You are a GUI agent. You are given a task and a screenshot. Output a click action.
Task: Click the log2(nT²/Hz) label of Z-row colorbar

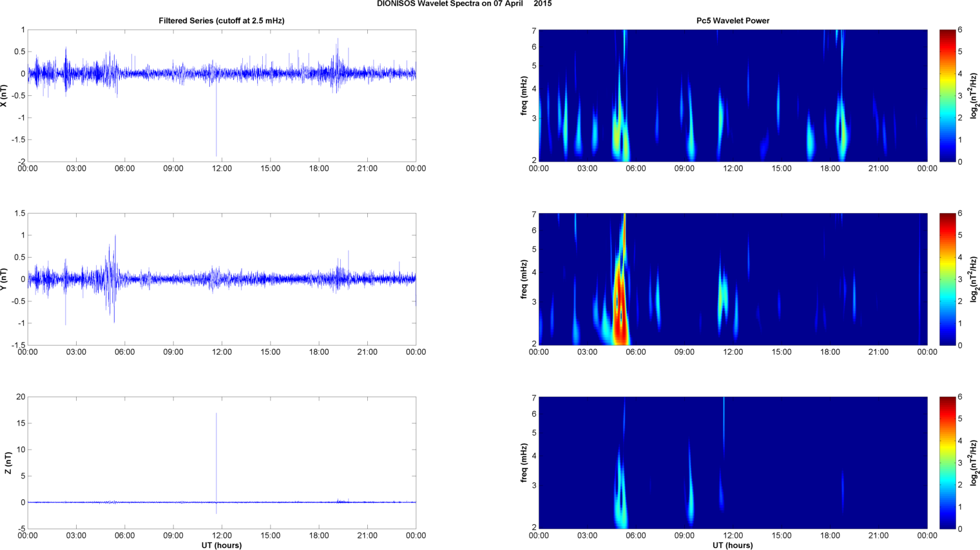[974, 462]
